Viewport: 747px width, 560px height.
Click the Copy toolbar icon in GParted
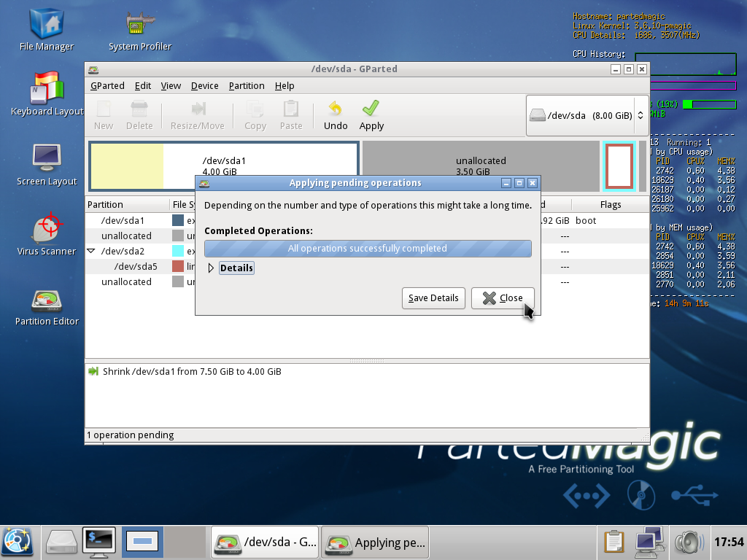tap(255, 116)
